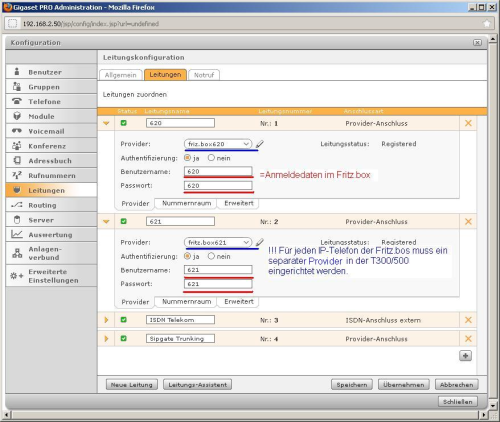Viewport: 500px width, 422px height.
Task: Click the page icon in address bar
Action: point(12,23)
